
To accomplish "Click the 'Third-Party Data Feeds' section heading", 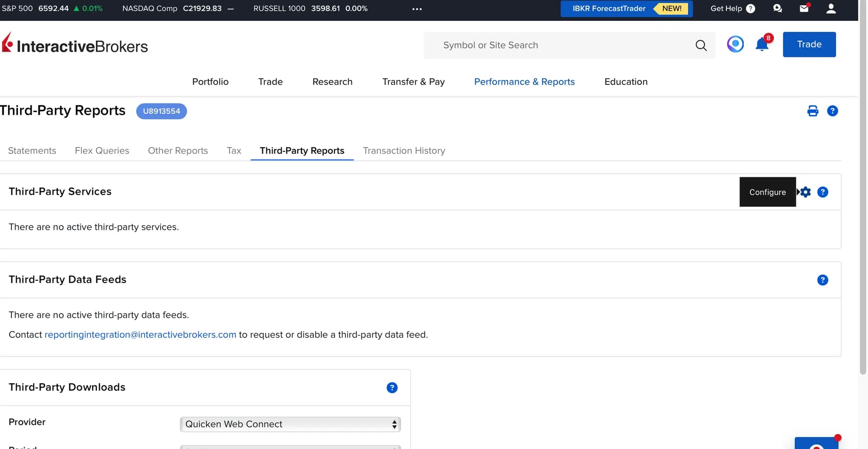I will click(67, 279).
